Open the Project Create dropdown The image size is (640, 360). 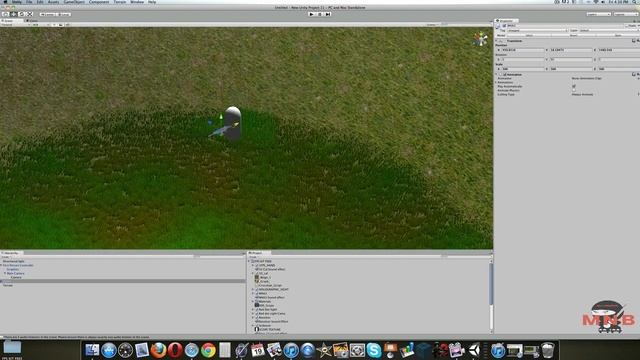pyautogui.click(x=253, y=257)
